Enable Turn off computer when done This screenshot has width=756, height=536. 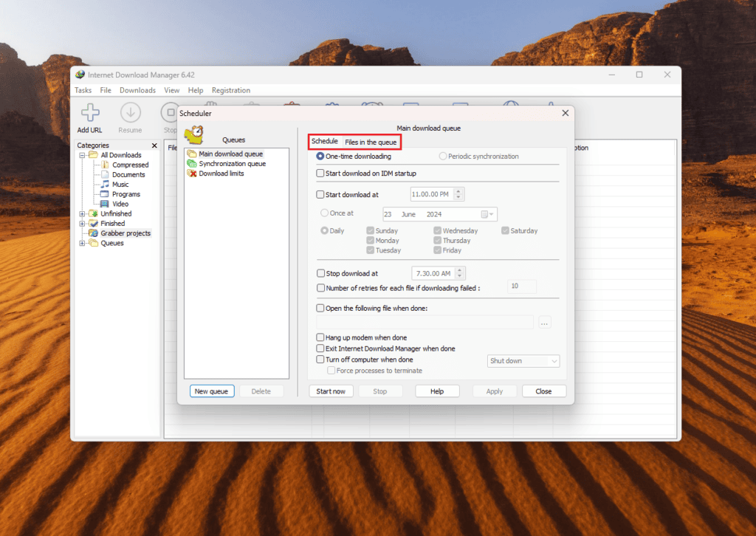[x=320, y=359]
